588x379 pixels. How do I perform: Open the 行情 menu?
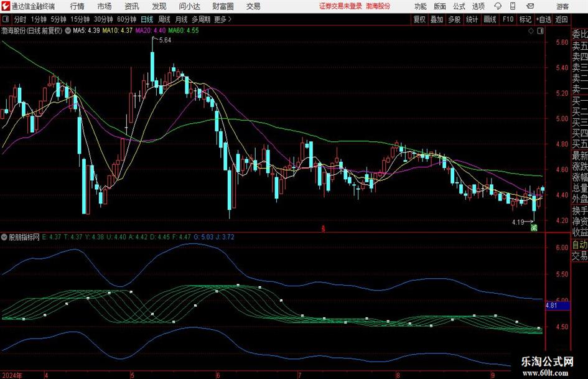click(x=77, y=6)
